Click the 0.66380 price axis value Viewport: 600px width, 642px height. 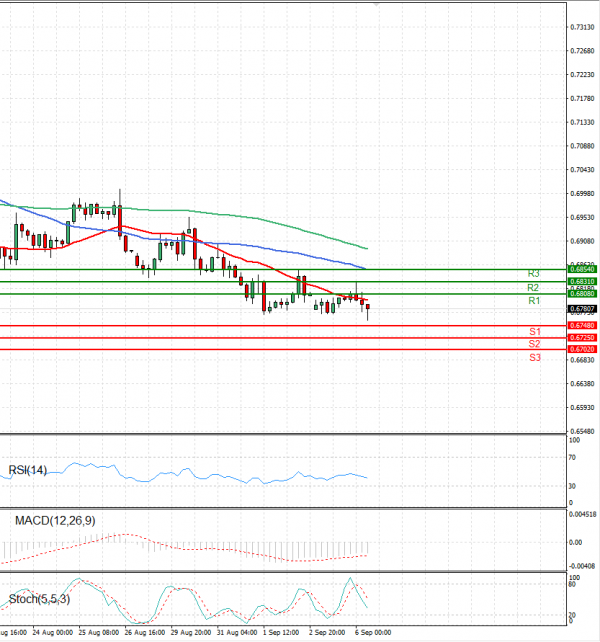click(582, 384)
